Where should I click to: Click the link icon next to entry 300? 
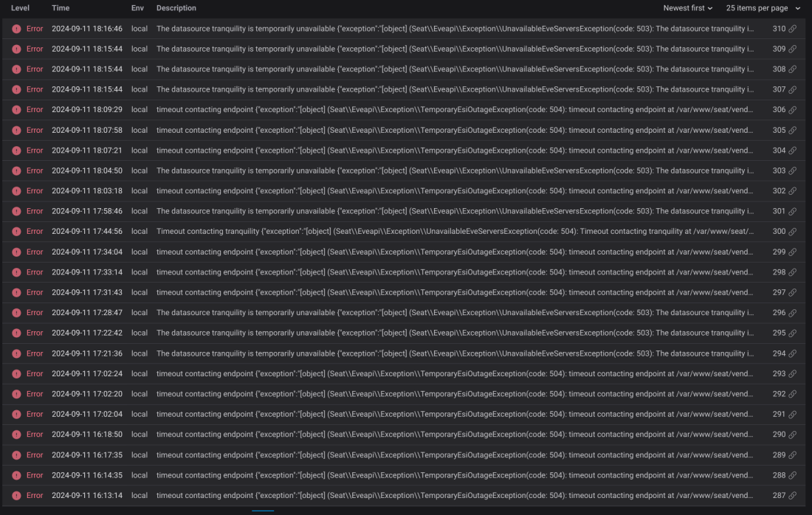click(x=792, y=232)
